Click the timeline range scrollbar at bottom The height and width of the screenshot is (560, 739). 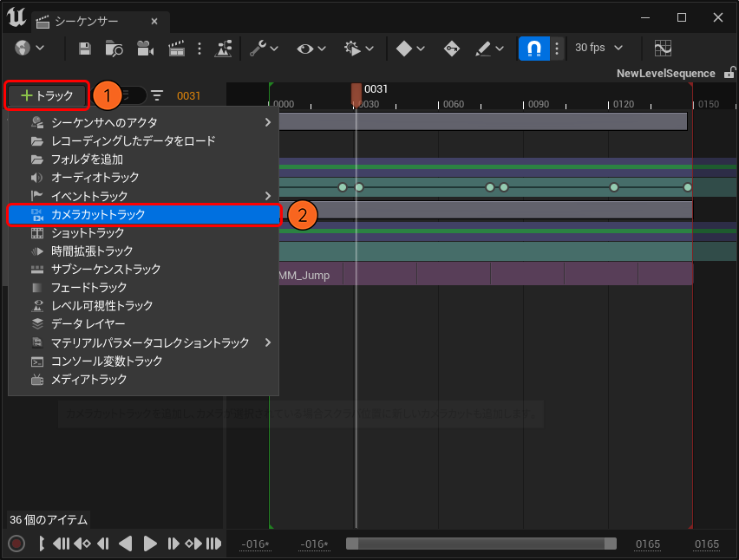[481, 544]
